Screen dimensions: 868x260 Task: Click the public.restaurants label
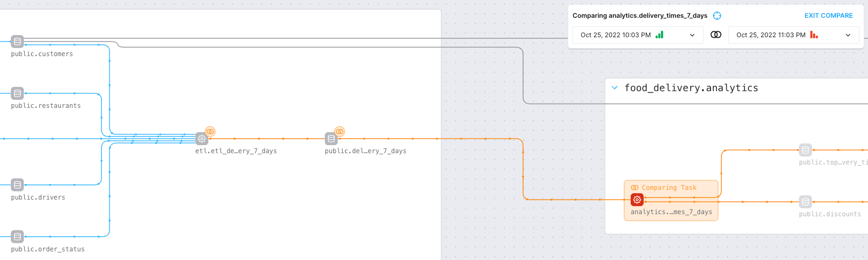tap(46, 106)
